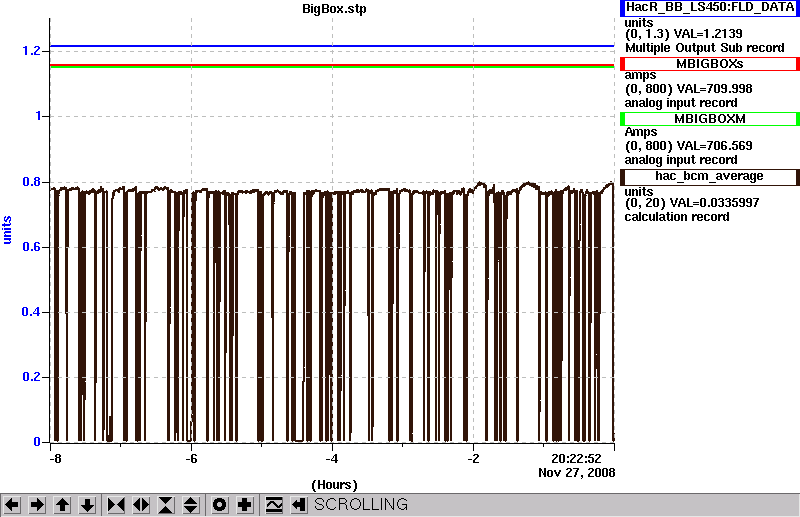
Task: Click the 20:22:52 time label
Action: (577, 459)
